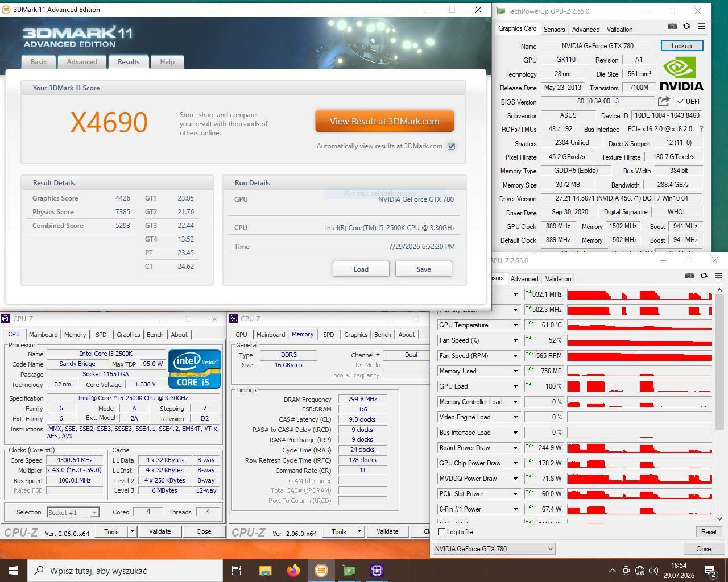Screen dimensions: 728x582
Task: Click the GPU-Z refresh icon
Action: coord(686,26)
